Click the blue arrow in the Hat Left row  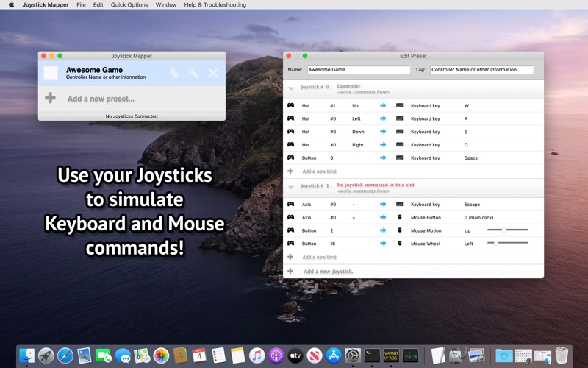tap(383, 118)
